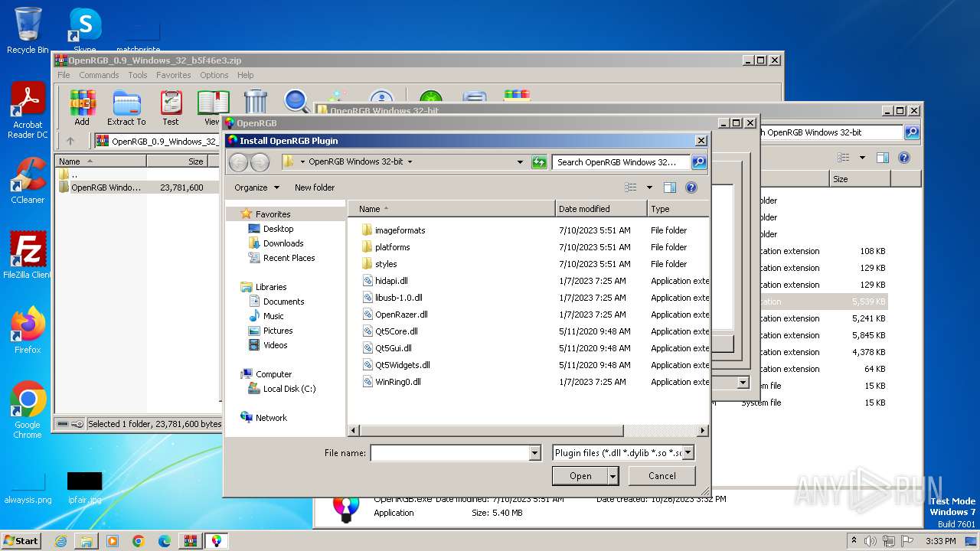Click search magnifier in plugin dialog

click(698, 162)
